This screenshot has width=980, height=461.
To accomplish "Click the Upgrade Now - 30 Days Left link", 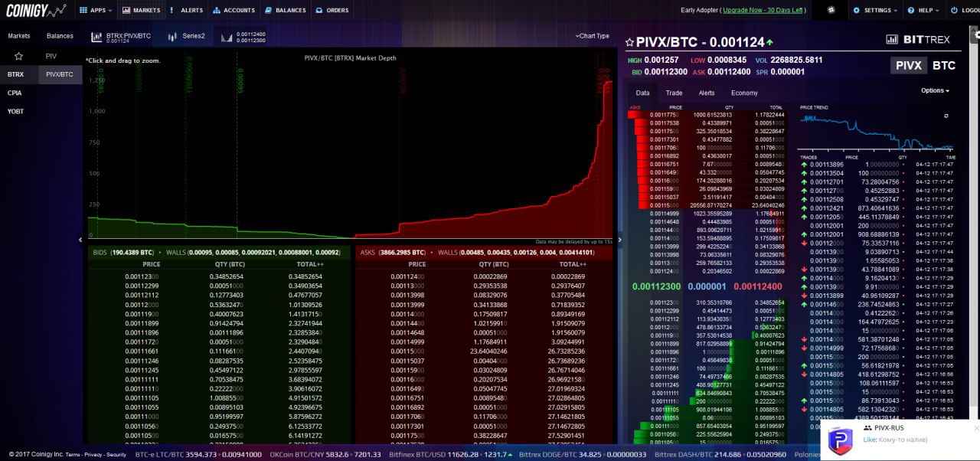I will (764, 11).
